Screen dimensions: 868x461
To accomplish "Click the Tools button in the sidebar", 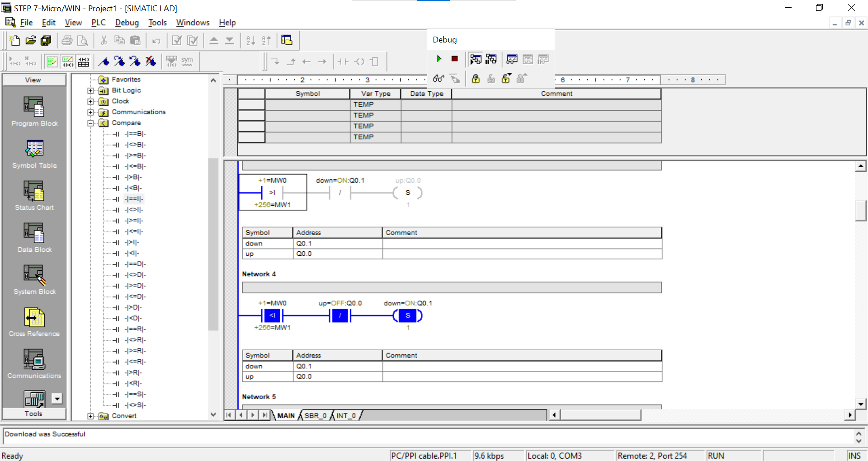I will pos(33,414).
